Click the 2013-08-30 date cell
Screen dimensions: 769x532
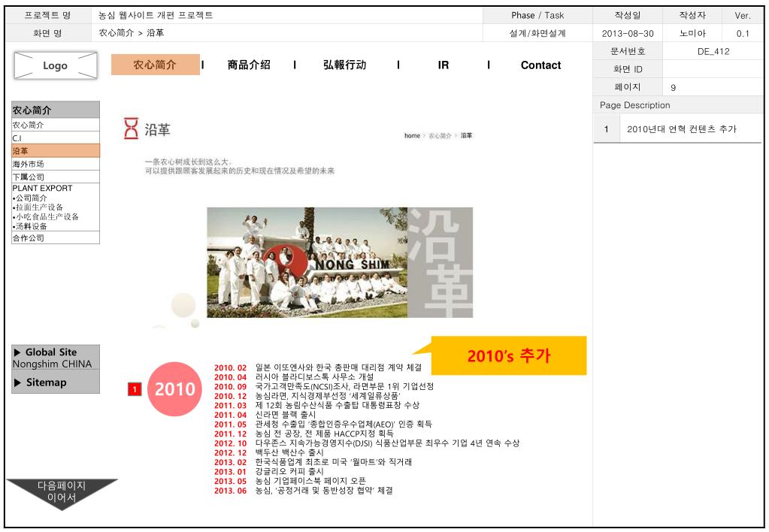(627, 33)
